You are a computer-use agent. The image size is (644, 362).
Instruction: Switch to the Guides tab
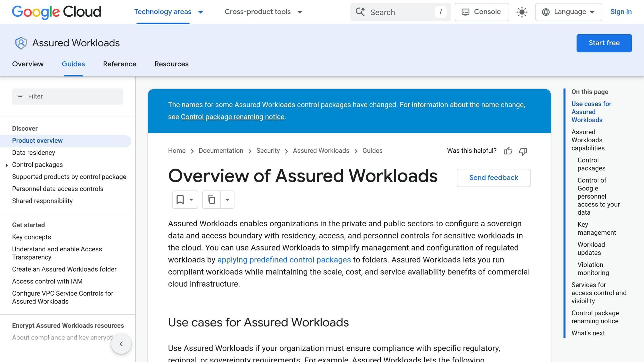(x=73, y=64)
